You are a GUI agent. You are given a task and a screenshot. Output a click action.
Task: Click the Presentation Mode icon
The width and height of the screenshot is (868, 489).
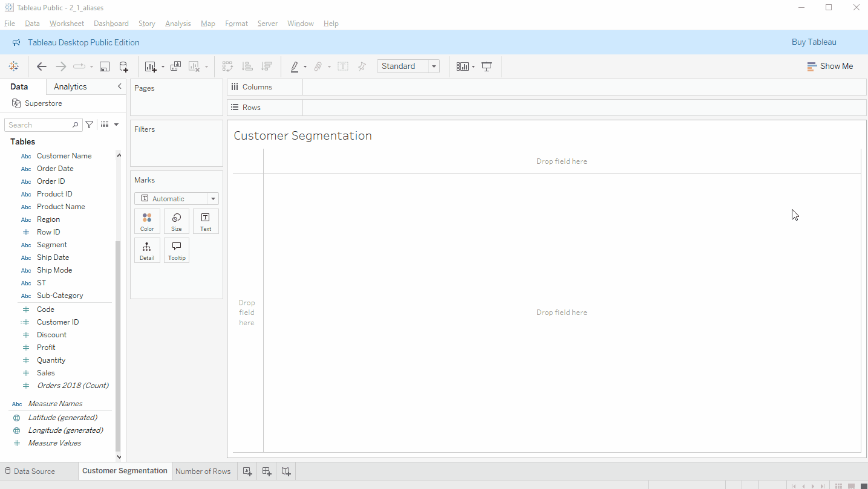click(486, 66)
